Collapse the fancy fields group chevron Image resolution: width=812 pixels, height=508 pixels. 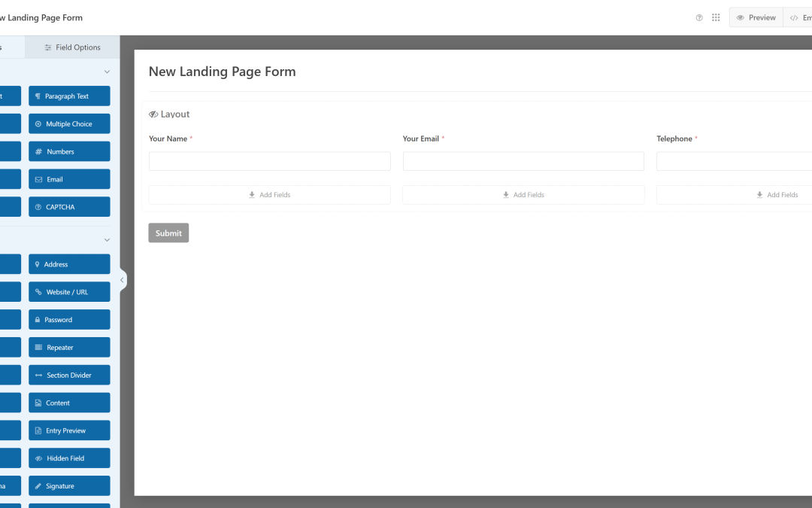pos(107,239)
